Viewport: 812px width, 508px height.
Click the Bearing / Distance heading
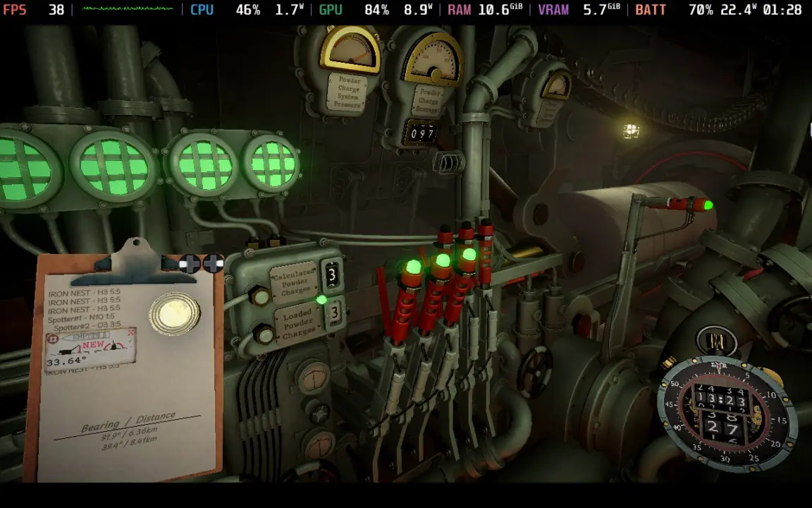pos(128,422)
